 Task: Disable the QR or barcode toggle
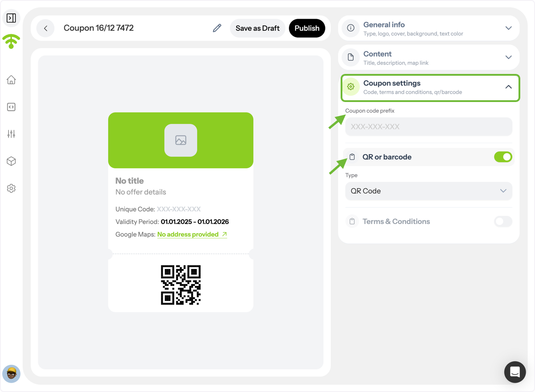click(503, 157)
